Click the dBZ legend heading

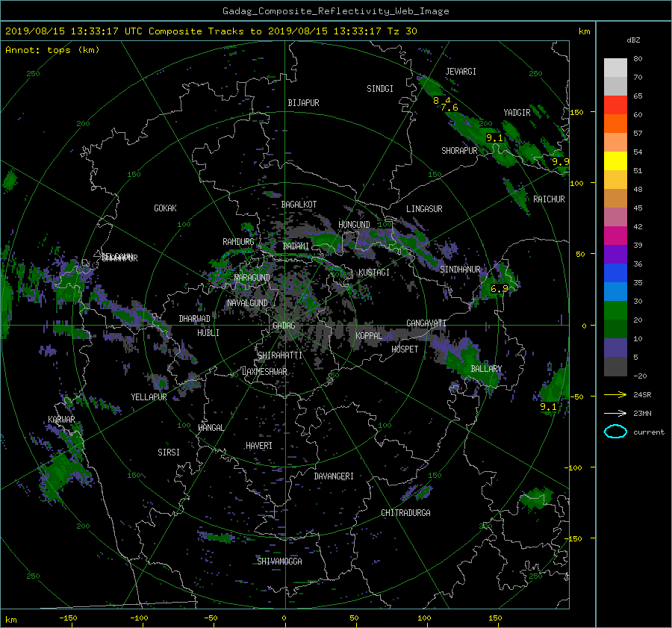point(633,40)
